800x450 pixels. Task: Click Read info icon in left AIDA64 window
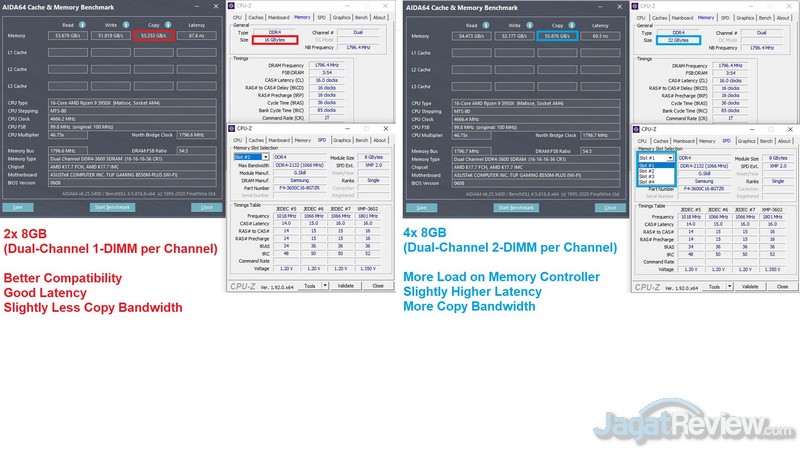(82, 24)
